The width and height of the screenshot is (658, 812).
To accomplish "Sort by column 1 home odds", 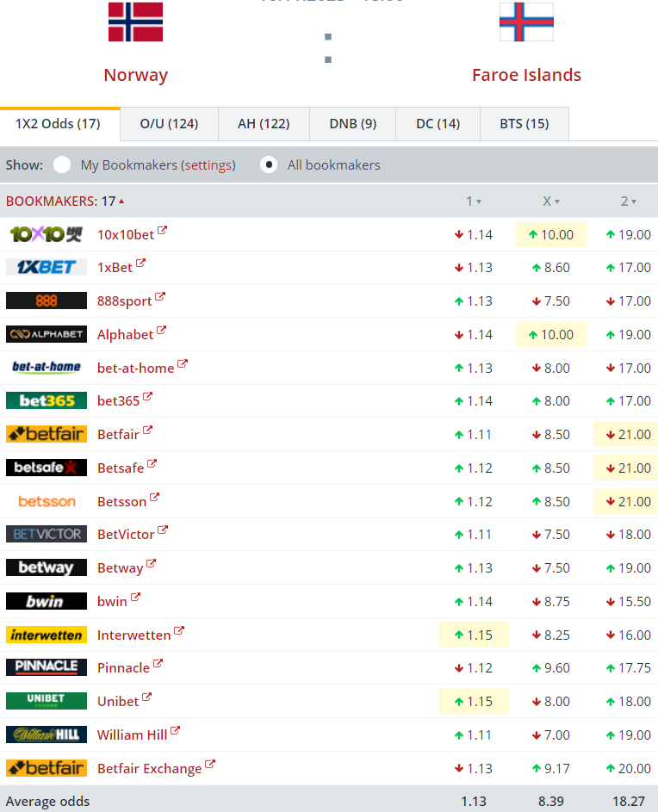I will (474, 201).
